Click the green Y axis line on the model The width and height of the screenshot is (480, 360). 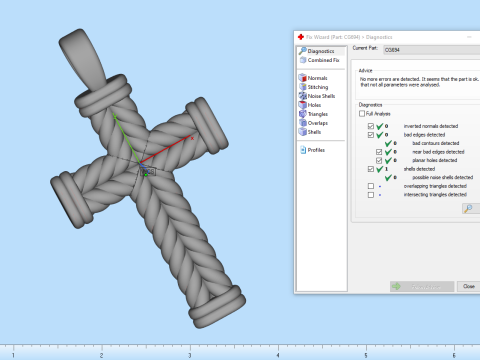pyautogui.click(x=127, y=138)
